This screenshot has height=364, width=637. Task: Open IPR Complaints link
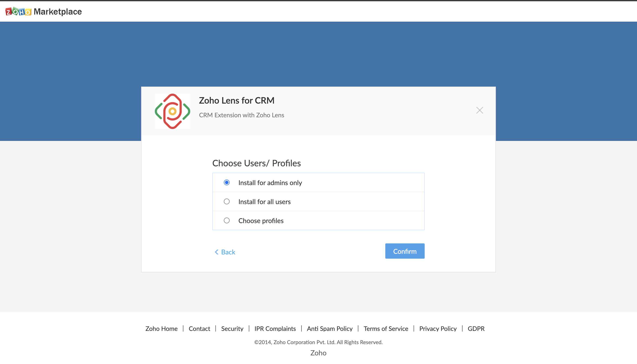pos(275,328)
